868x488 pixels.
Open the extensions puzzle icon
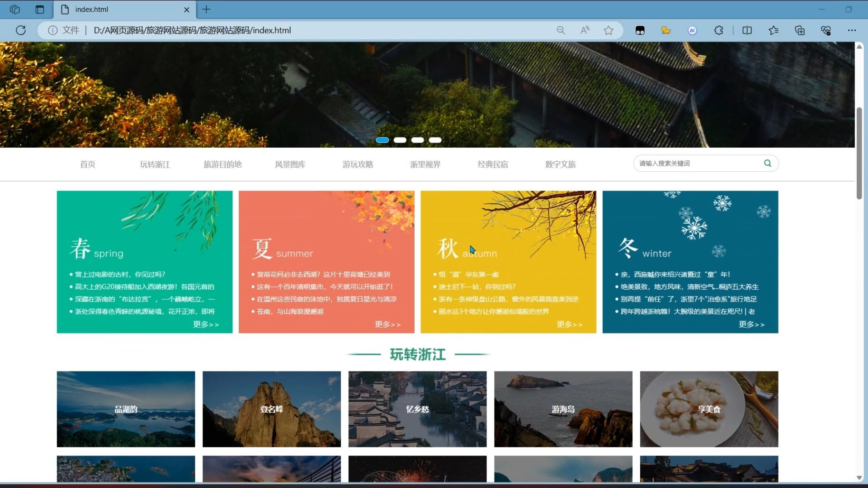point(718,30)
